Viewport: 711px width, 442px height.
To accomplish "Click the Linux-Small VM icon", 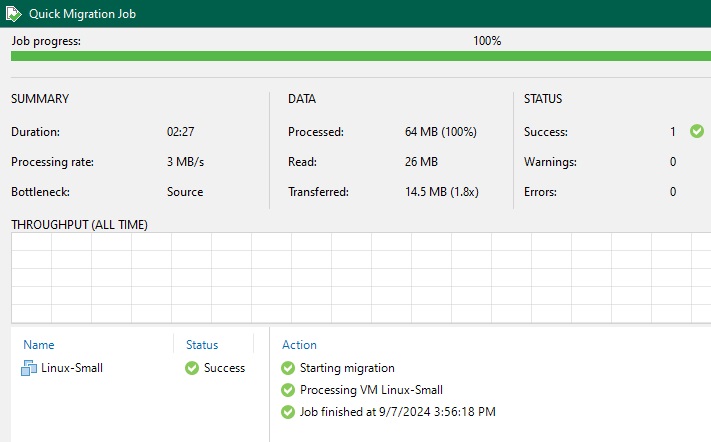I will (28, 368).
